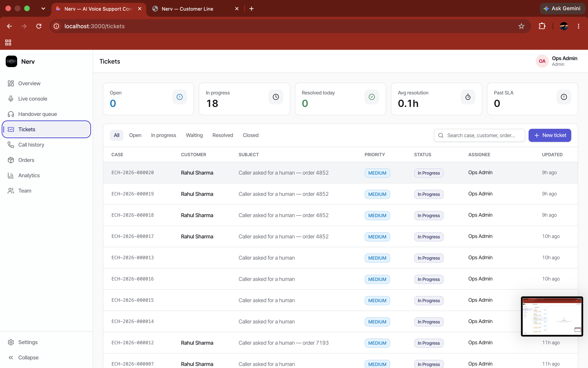
Task: Collapse the sidebar using double-chevron icon
Action: point(11,358)
